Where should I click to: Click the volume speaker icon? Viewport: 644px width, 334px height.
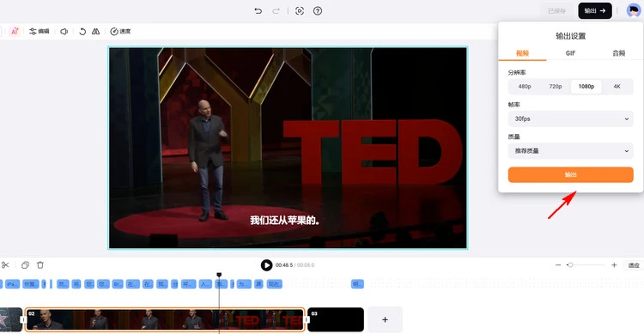(x=64, y=31)
